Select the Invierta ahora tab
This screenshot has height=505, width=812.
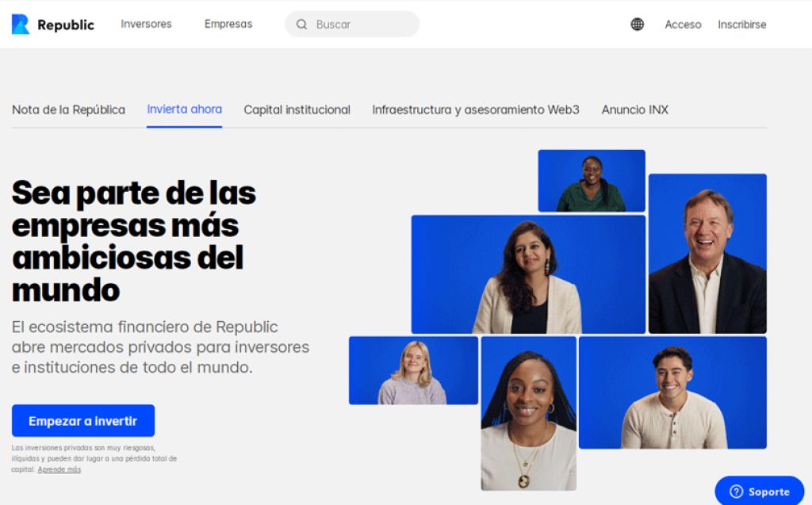pos(184,109)
